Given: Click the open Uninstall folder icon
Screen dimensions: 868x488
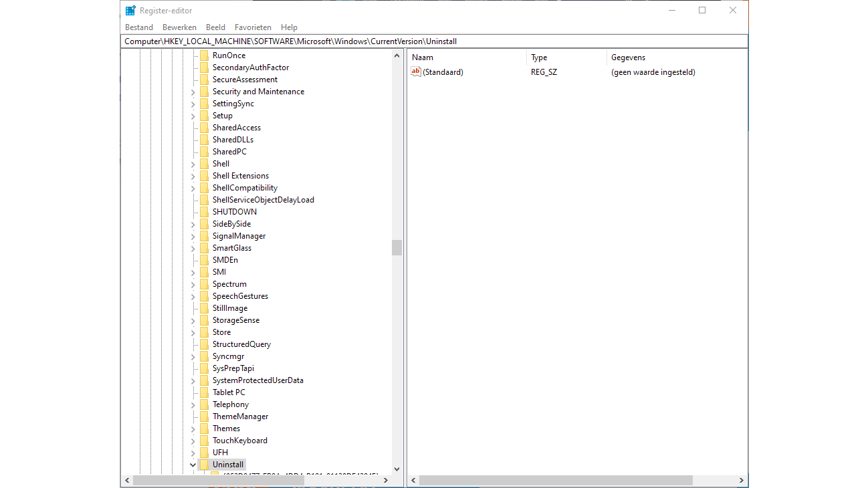Looking at the screenshot, I should [205, 465].
